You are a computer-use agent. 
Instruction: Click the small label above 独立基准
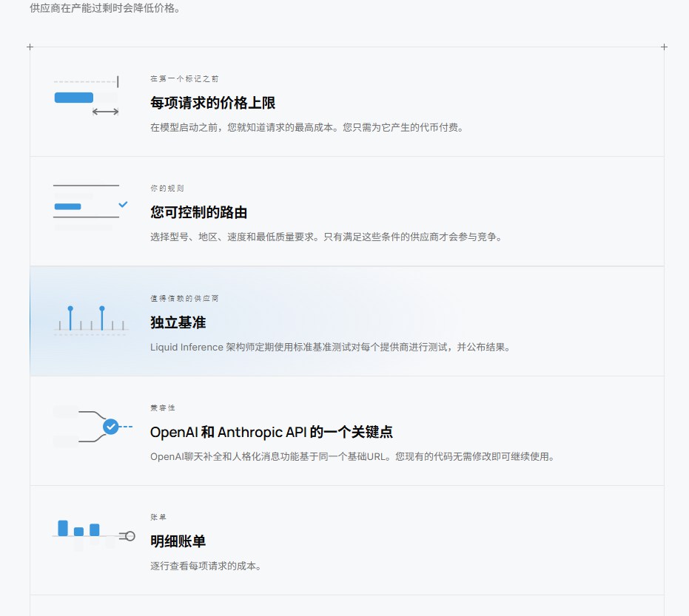click(x=184, y=299)
